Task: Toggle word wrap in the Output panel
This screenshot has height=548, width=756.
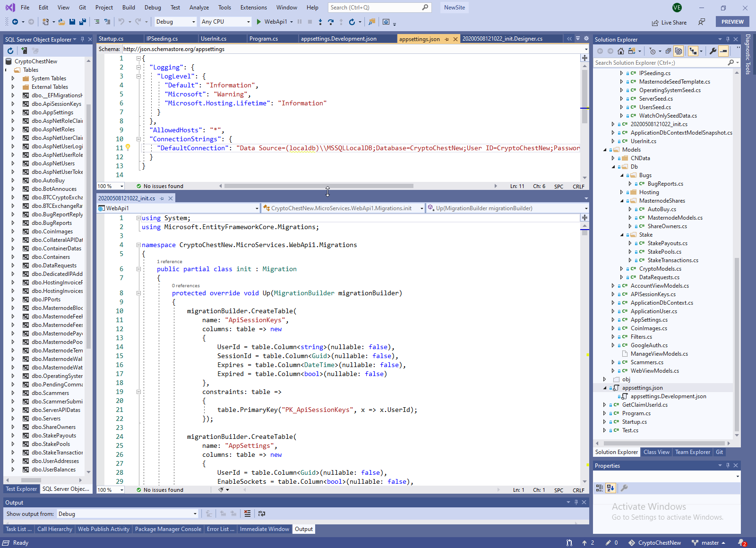Action: click(x=261, y=514)
